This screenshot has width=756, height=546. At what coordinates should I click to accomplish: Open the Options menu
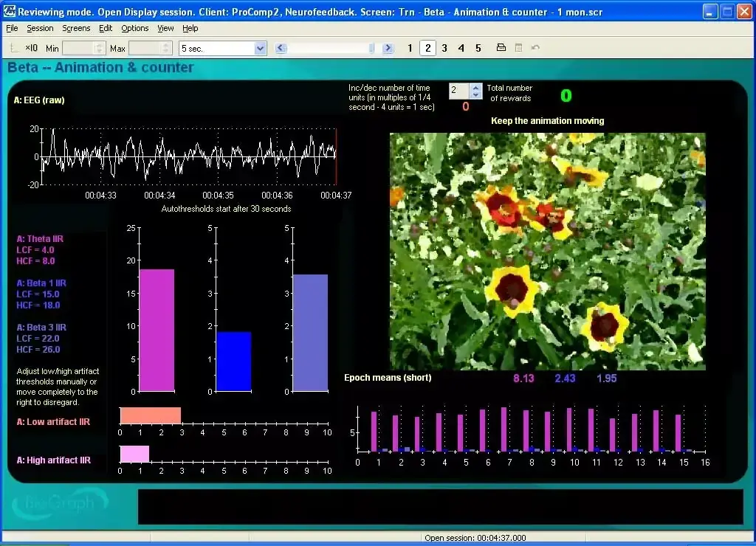point(135,28)
